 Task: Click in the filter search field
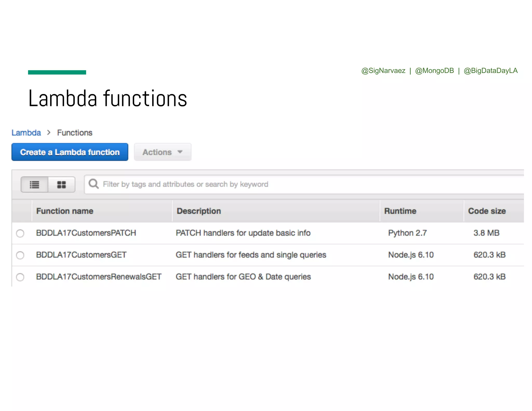click(286, 184)
